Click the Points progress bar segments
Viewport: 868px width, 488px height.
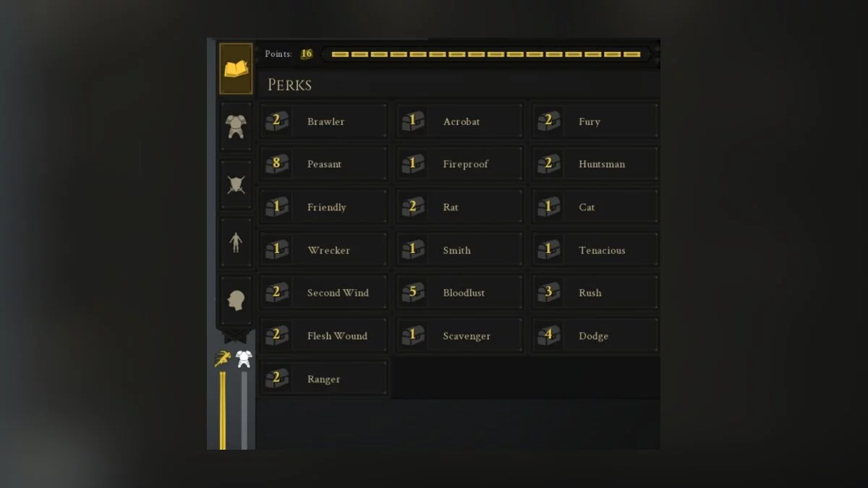(x=486, y=54)
